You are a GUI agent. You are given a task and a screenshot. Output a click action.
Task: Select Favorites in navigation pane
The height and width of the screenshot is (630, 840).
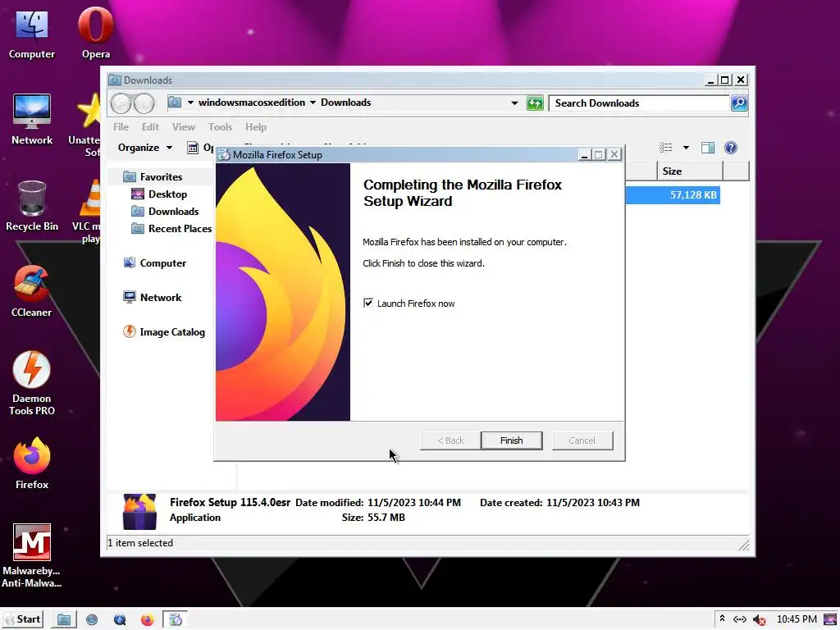[x=161, y=177]
